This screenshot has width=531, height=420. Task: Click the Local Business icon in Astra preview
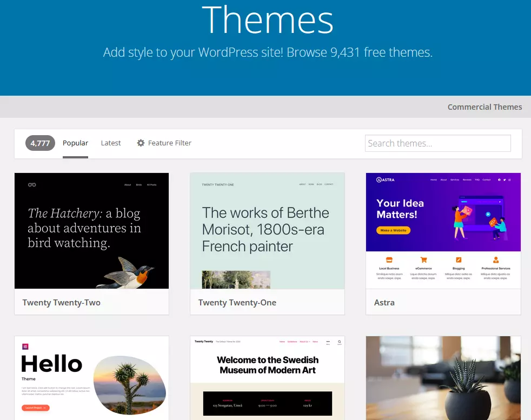pyautogui.click(x=389, y=260)
